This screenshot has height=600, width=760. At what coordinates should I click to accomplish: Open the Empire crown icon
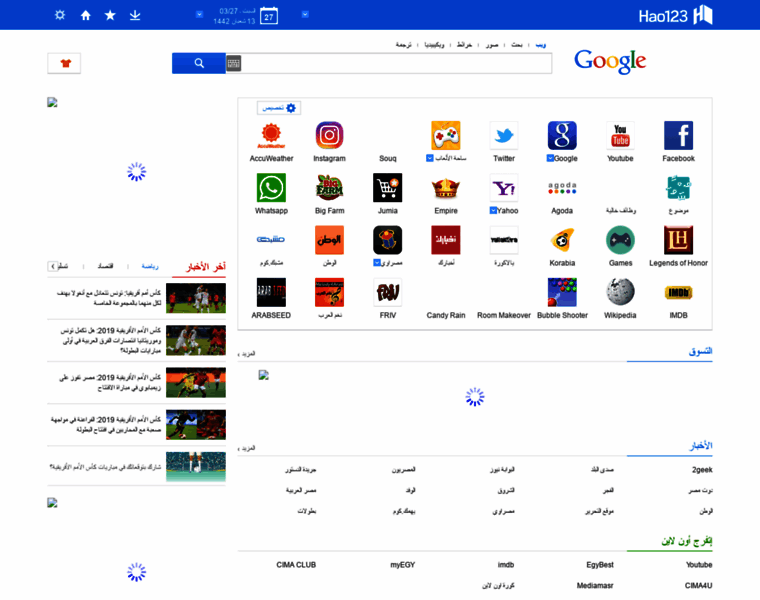pos(446,188)
